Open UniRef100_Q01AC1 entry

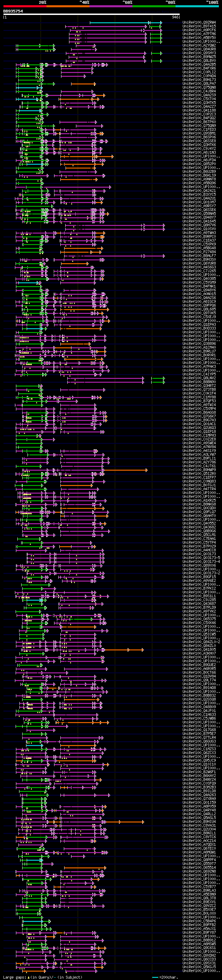pos(199,424)
